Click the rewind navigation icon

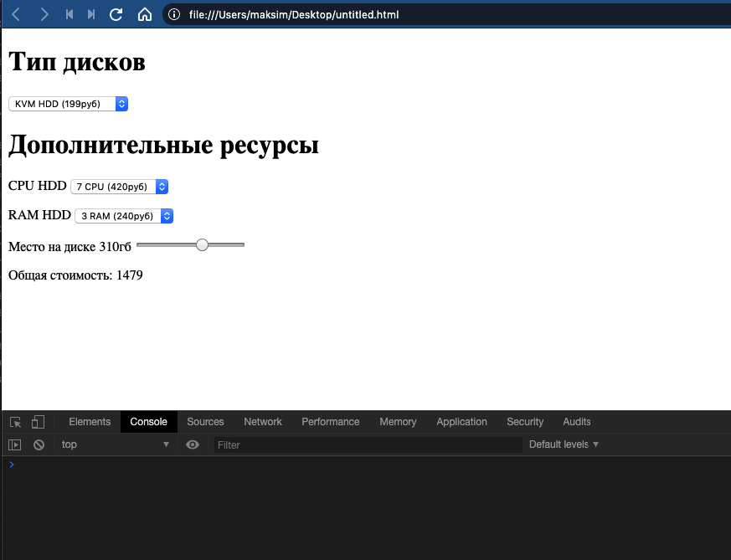click(x=69, y=14)
